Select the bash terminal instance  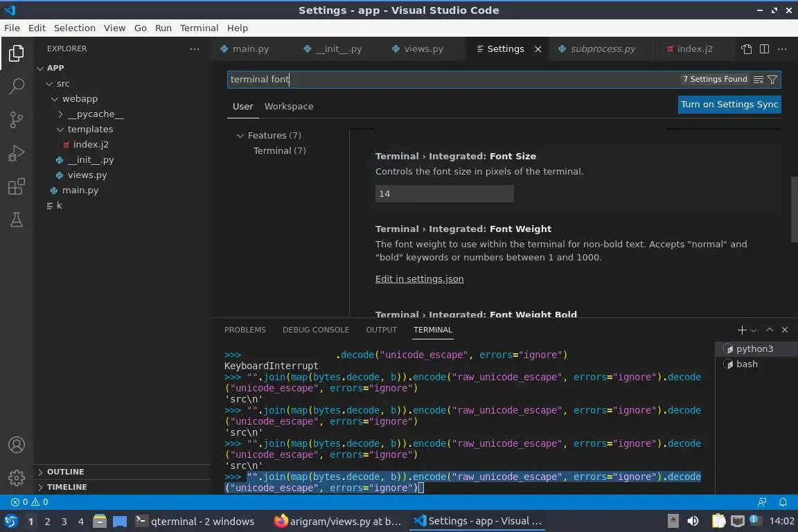756,364
